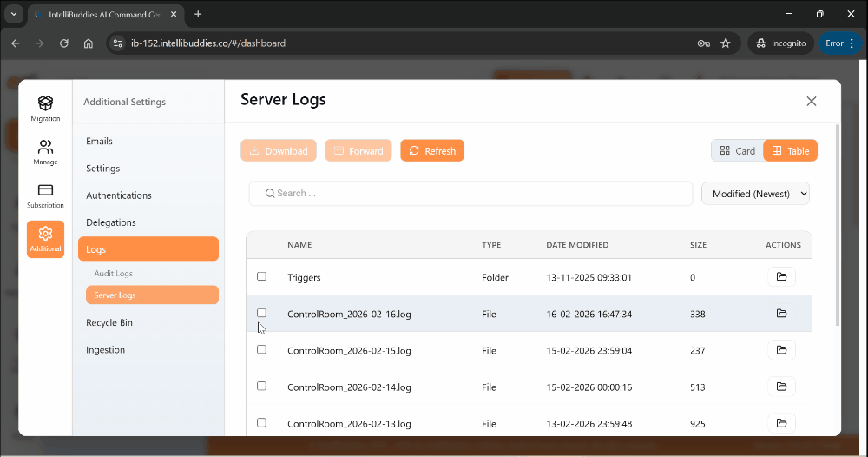Reload the browser page
This screenshot has width=868, height=457.
click(x=64, y=43)
